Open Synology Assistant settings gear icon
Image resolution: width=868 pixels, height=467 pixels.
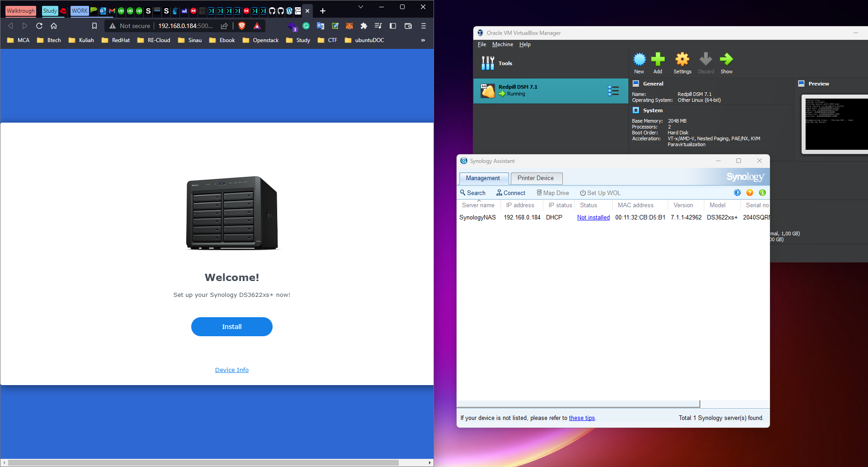[x=737, y=193]
